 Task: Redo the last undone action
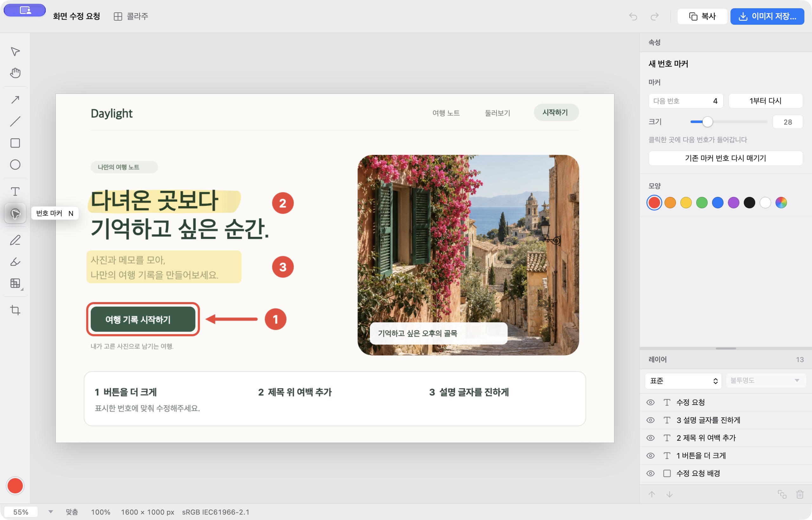[x=655, y=16]
